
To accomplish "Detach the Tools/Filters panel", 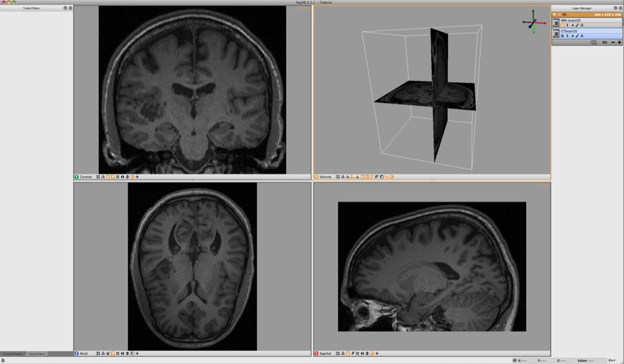I will click(65, 8).
